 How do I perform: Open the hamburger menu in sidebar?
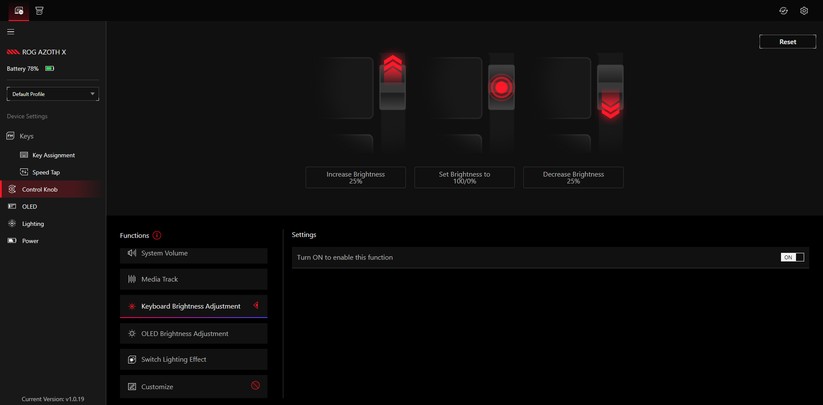tap(11, 31)
